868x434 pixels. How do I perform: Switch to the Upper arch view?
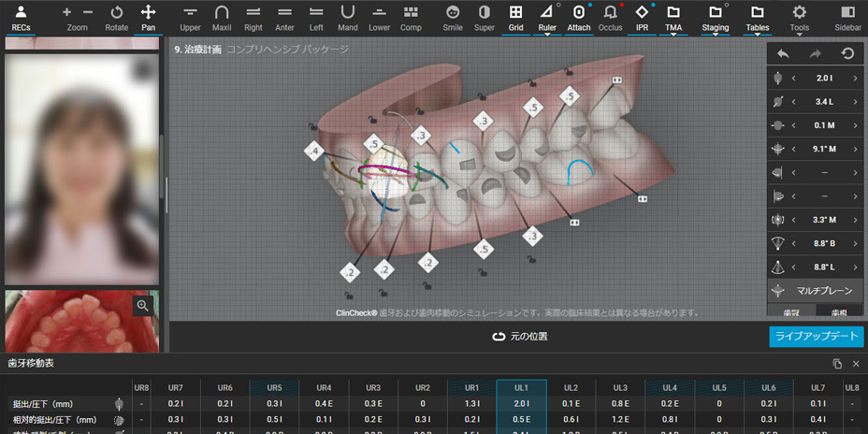[x=190, y=18]
